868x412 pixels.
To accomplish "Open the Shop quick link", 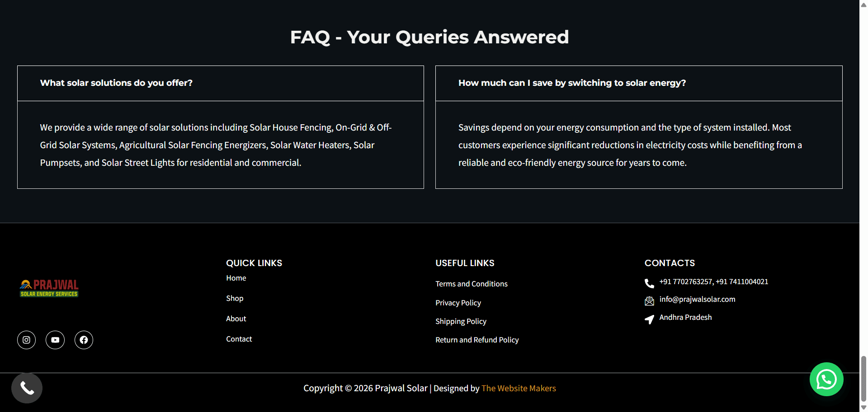I will tap(235, 298).
